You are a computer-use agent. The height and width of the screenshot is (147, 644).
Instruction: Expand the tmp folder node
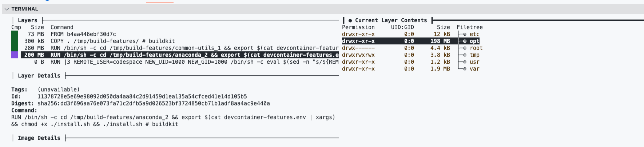[465, 55]
